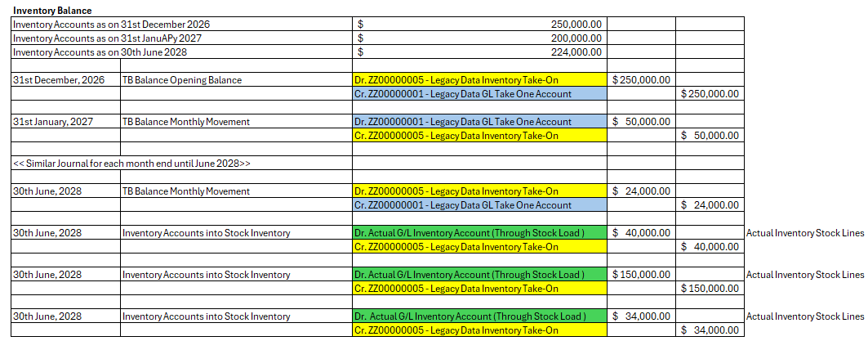This screenshot has width=868, height=341.
Task: Click yellow 'Cr. ZZ00000005' cell in $150,000 row
Action: point(479,289)
